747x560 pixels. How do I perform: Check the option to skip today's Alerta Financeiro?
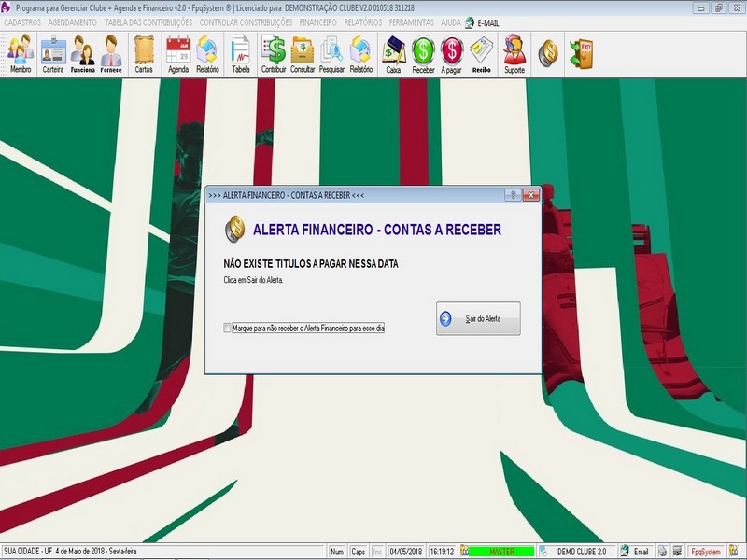pos(227,328)
